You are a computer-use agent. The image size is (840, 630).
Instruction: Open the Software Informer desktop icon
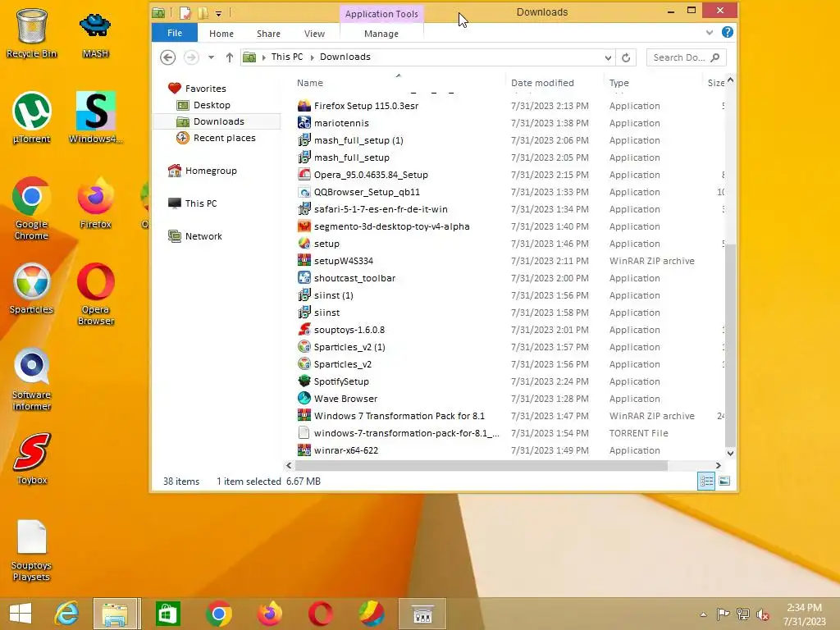pyautogui.click(x=32, y=379)
